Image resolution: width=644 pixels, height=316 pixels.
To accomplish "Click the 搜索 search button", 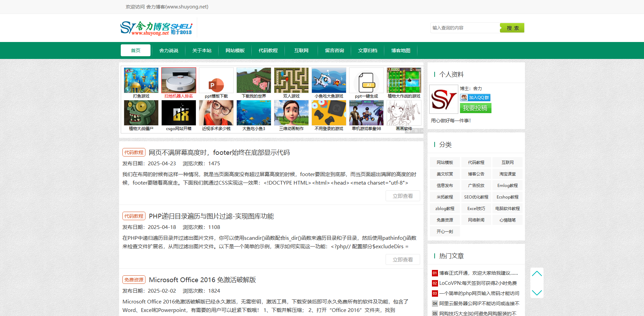I will pos(512,28).
